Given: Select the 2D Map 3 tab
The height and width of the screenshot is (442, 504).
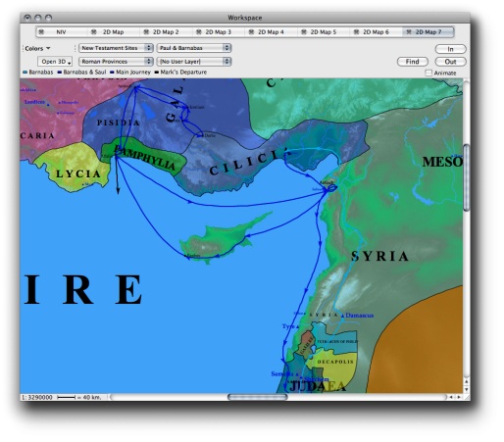Looking at the screenshot, I should (x=218, y=32).
